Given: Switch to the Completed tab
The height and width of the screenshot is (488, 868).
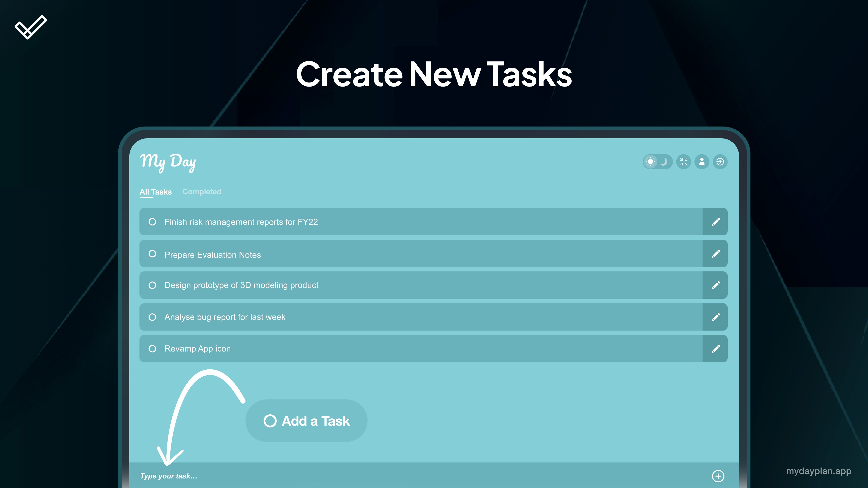Looking at the screenshot, I should [x=202, y=192].
